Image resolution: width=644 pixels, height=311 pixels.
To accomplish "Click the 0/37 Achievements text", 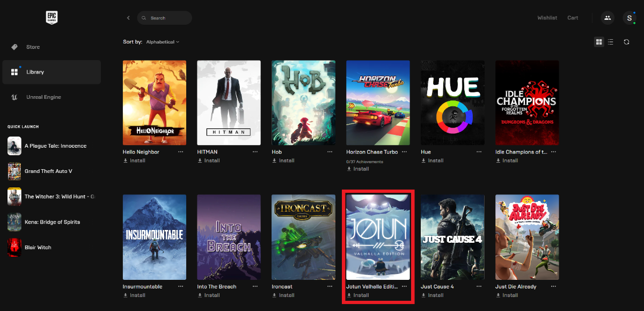I will (x=365, y=162).
